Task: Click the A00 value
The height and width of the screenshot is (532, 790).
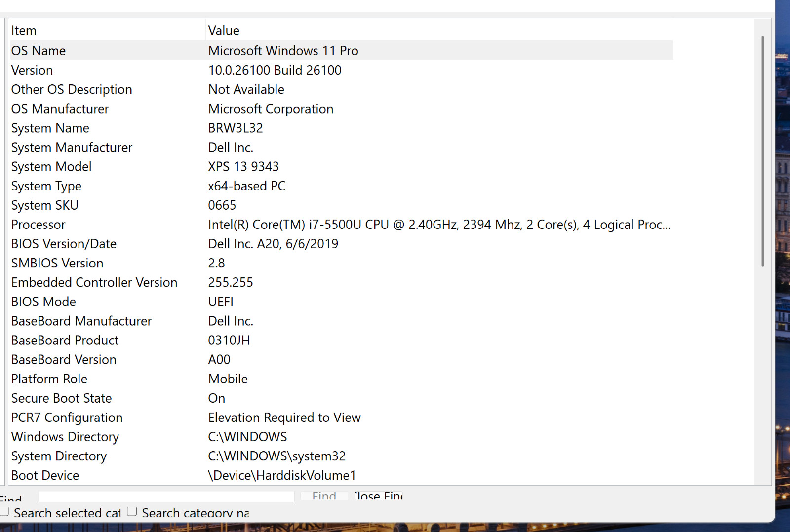Action: [x=219, y=359]
